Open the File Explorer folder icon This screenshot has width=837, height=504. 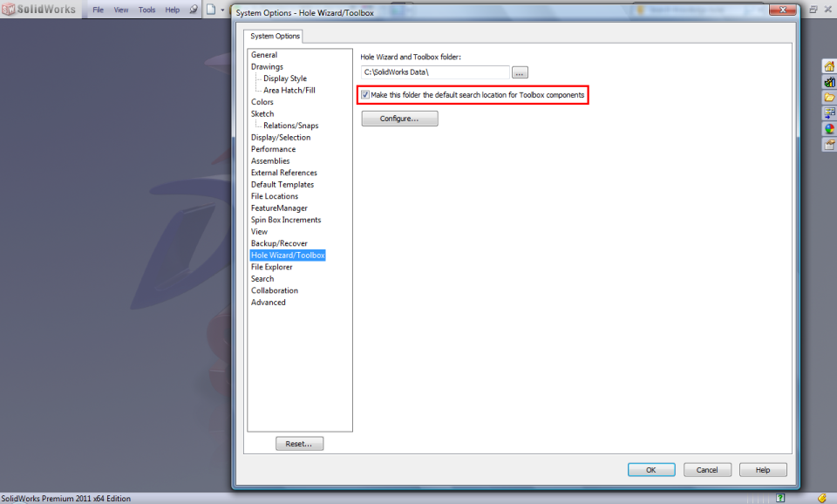pyautogui.click(x=829, y=97)
